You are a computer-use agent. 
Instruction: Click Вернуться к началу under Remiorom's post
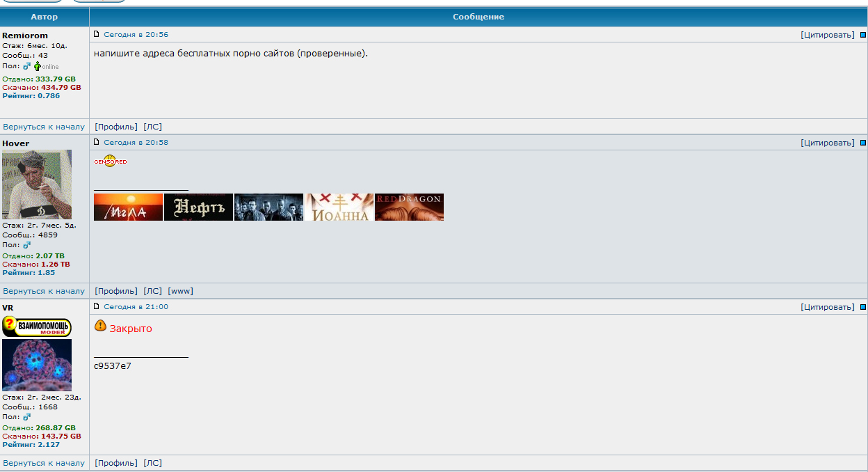[x=44, y=127]
